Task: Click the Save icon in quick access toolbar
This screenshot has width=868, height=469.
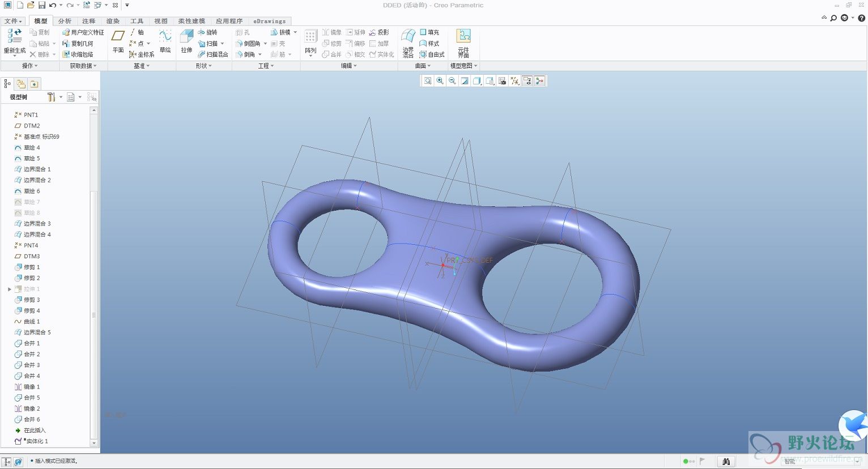Action: click(x=42, y=5)
